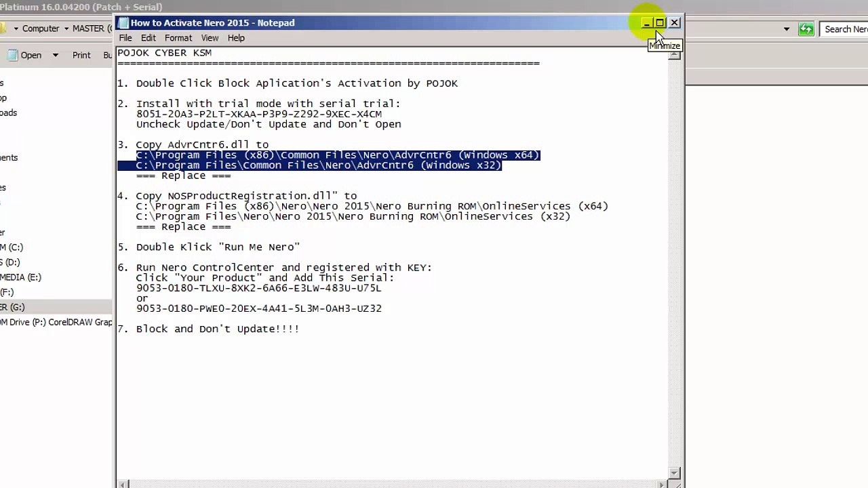Maximize the Notepad window
The image size is (868, 488).
(x=660, y=23)
